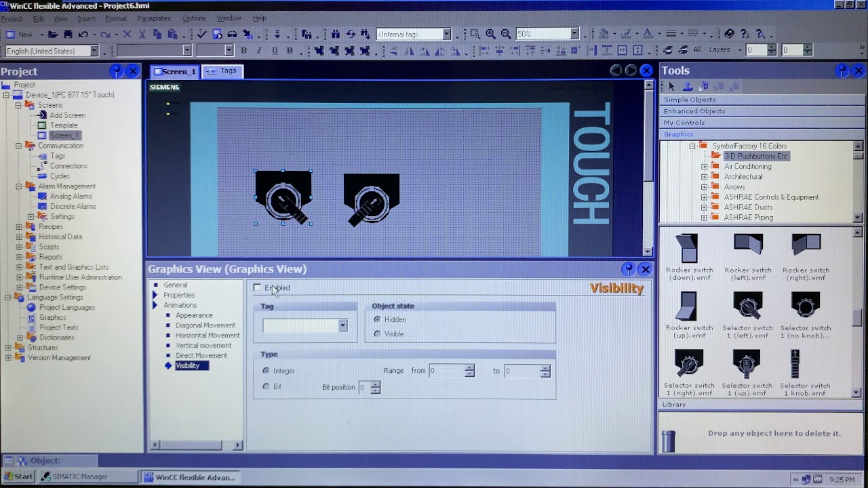Expand the Air Conditioning graphics folder

704,167
